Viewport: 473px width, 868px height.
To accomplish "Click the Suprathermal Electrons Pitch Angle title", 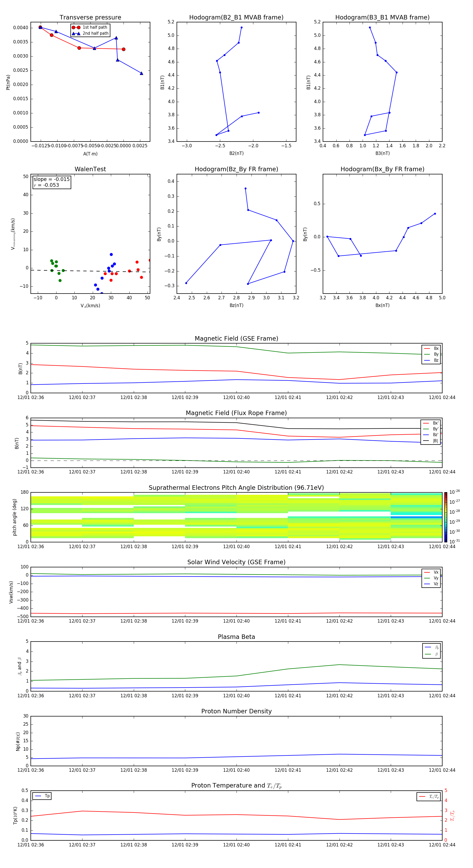I will [x=236, y=488].
